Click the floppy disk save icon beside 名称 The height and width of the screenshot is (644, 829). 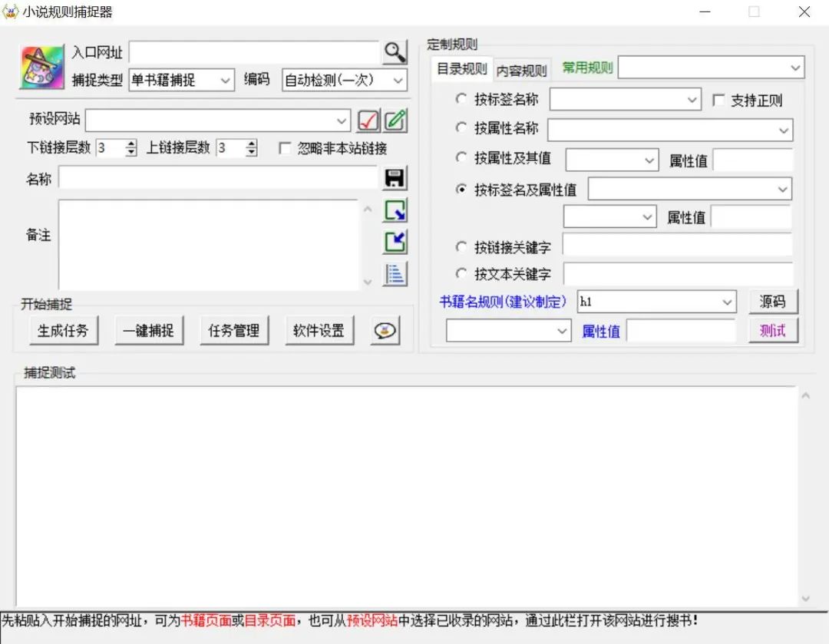pos(395,179)
